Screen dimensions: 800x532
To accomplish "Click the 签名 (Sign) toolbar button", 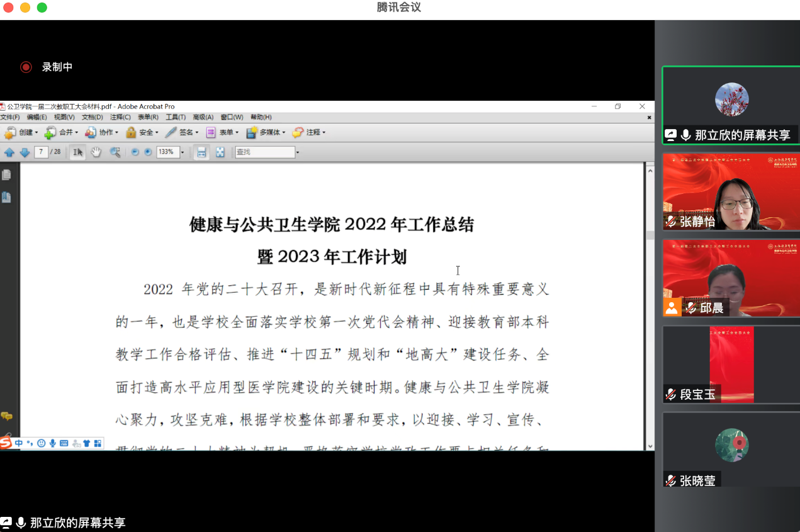I will (181, 132).
